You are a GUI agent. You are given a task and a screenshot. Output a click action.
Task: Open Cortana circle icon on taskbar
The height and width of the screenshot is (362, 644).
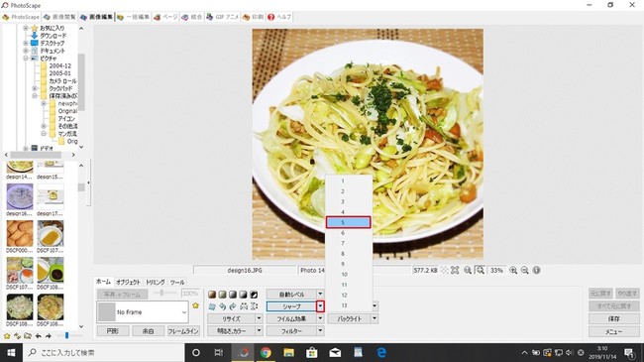pyautogui.click(x=196, y=352)
